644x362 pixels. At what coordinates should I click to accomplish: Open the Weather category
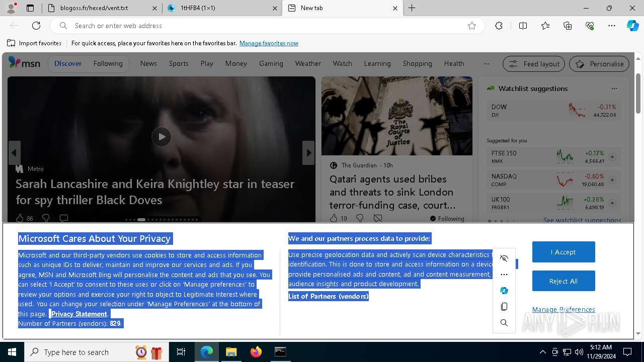(308, 63)
